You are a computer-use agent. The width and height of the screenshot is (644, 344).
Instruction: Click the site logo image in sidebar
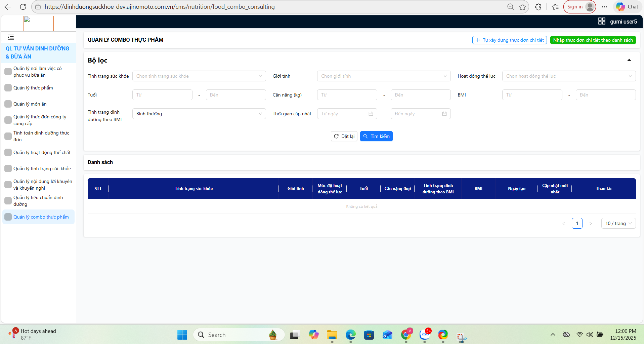click(x=39, y=24)
